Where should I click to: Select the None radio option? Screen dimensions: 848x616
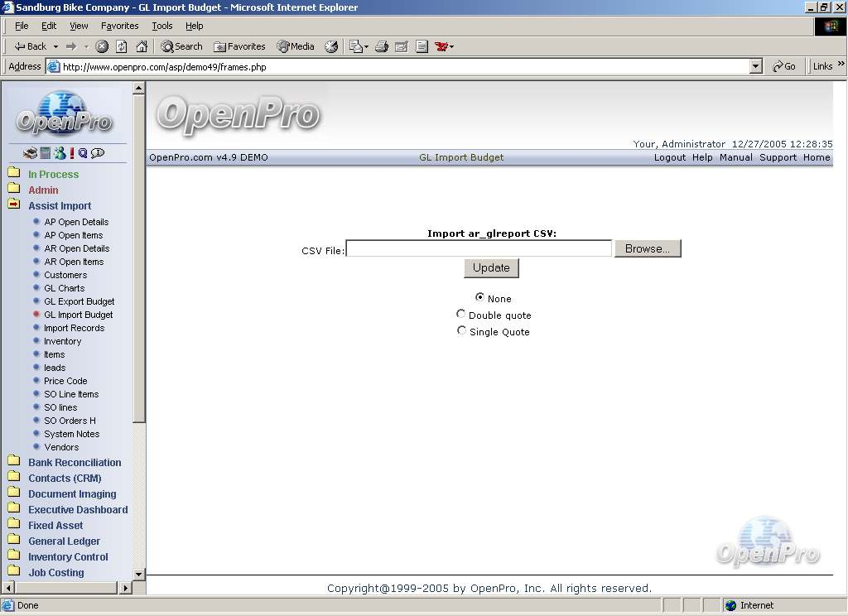pyautogui.click(x=479, y=297)
